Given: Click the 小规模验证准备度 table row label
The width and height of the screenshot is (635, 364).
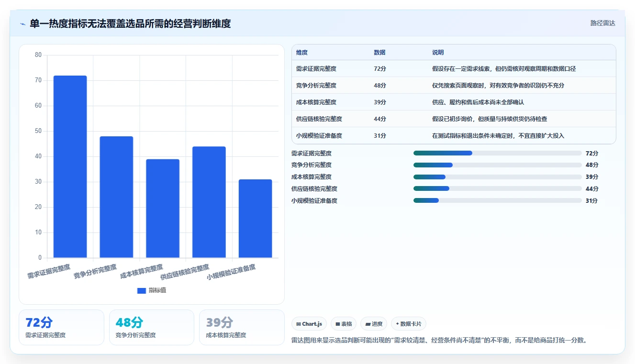Looking at the screenshot, I should point(319,136).
